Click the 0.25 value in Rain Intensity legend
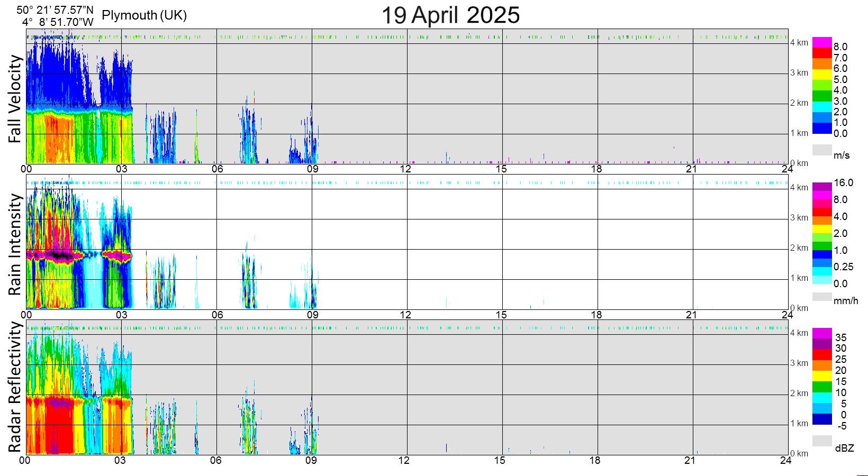 [844, 267]
